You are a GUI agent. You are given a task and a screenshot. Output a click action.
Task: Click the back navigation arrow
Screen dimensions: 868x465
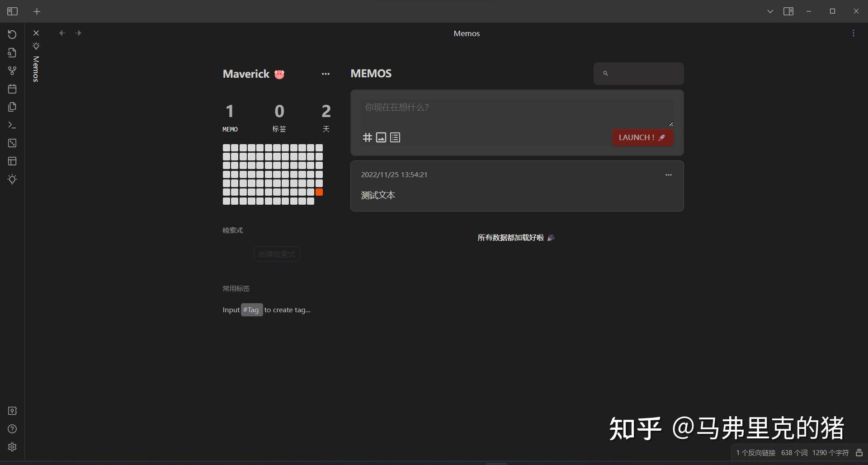[x=62, y=33]
